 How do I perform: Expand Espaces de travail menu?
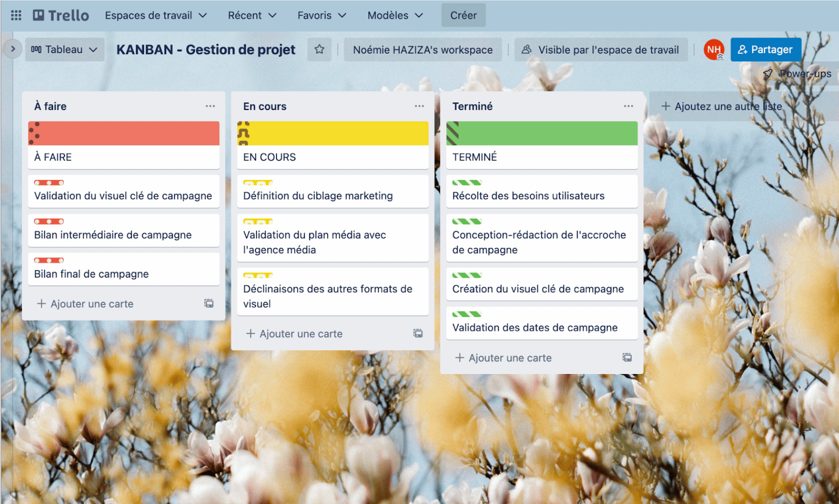155,15
